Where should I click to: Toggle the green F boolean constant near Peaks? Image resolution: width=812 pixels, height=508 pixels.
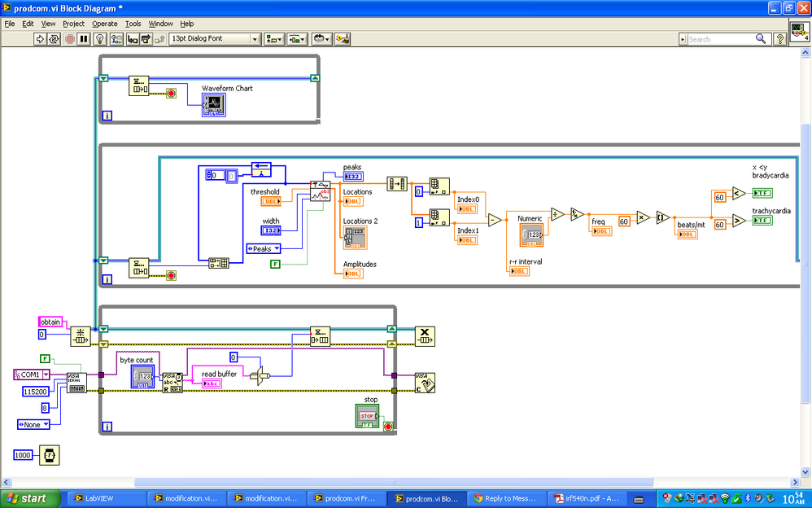pyautogui.click(x=275, y=265)
